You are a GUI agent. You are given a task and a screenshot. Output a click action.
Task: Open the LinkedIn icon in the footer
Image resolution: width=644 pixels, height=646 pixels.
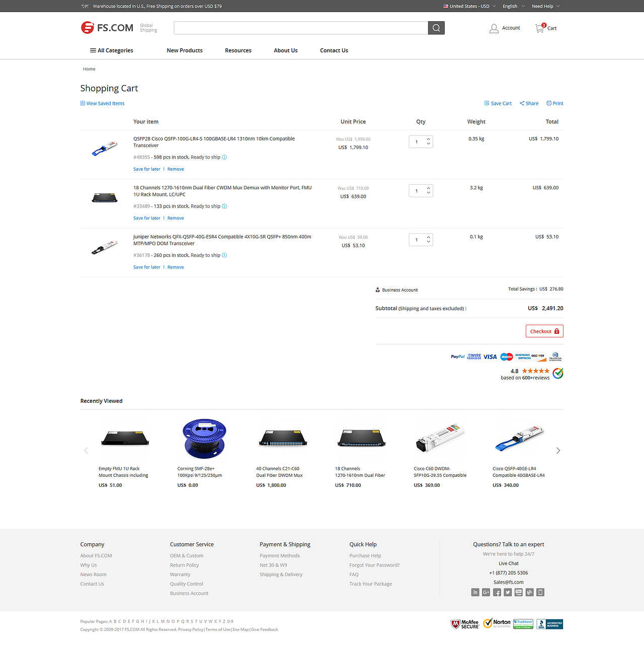(x=475, y=593)
